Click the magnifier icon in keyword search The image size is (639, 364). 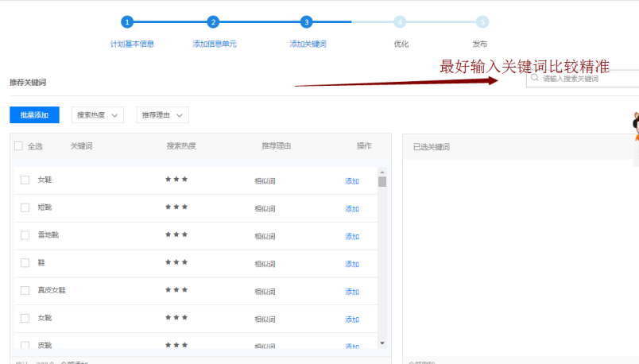point(536,79)
